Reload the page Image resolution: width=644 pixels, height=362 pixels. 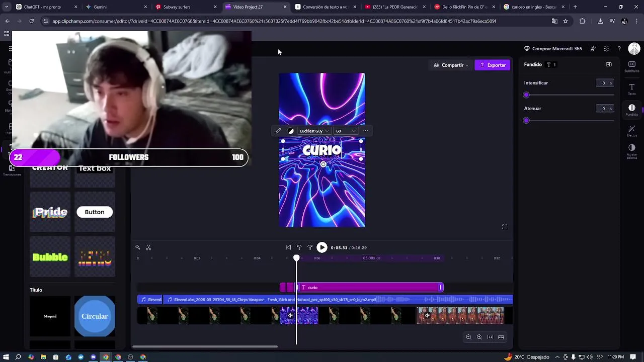31,21
